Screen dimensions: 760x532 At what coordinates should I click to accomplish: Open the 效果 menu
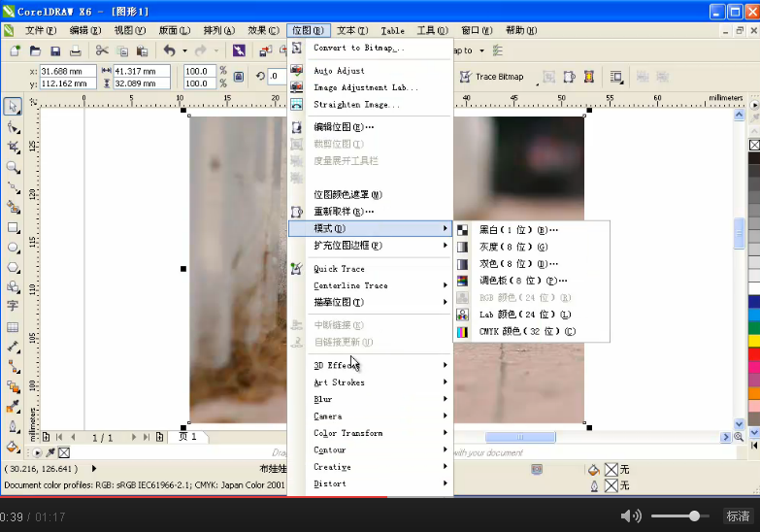click(264, 30)
